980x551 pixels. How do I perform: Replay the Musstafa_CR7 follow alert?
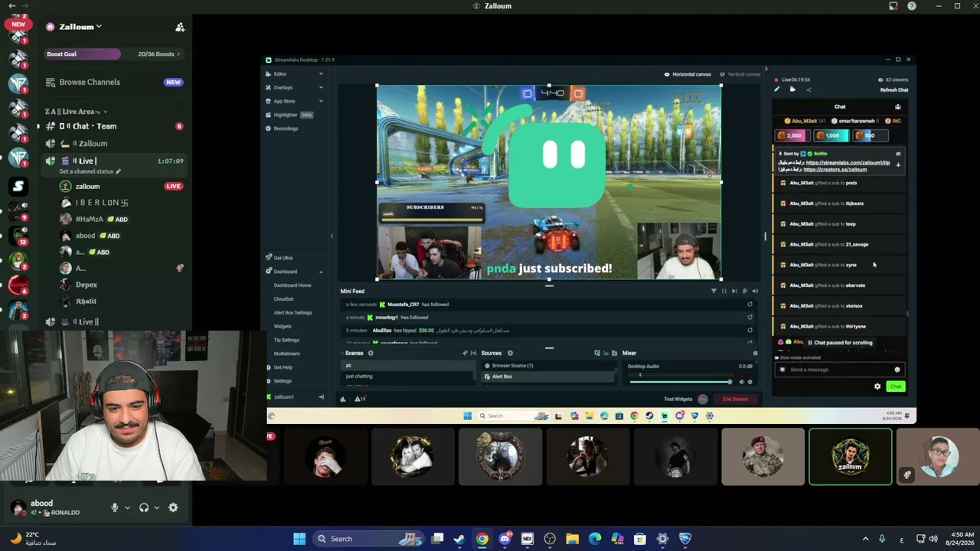click(x=750, y=305)
